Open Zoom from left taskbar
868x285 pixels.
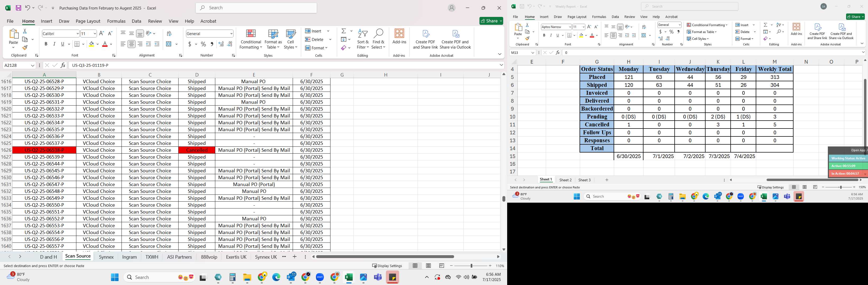(x=320, y=277)
